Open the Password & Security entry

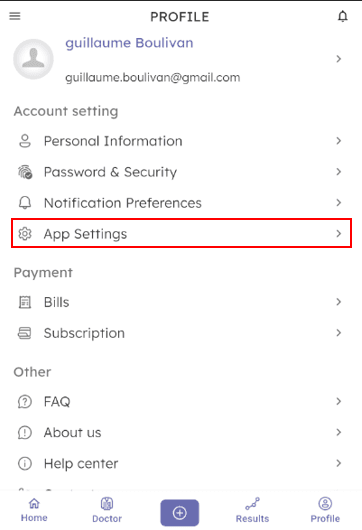tap(181, 172)
